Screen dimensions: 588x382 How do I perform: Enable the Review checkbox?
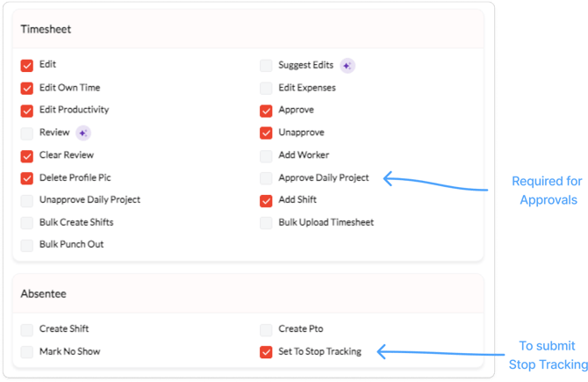click(27, 133)
